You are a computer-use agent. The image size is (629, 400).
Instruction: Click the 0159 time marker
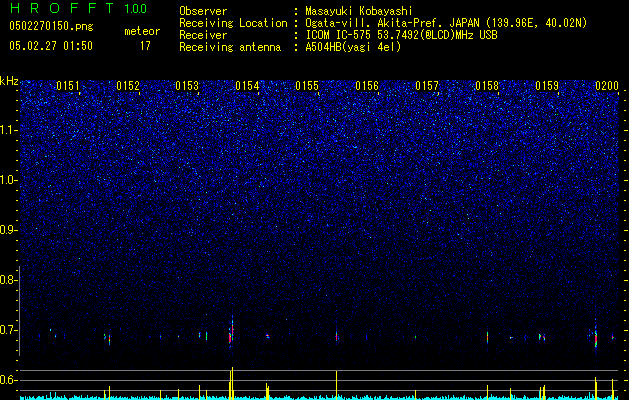pos(547,86)
